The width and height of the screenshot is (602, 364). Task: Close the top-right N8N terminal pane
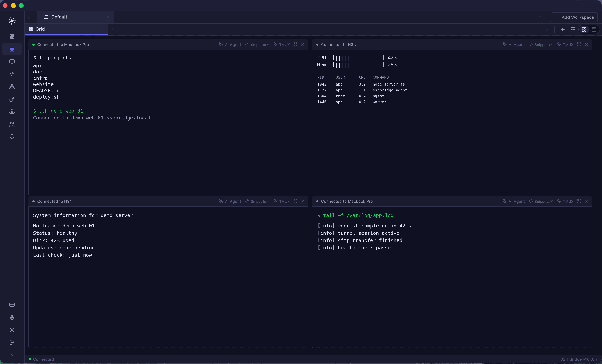pyautogui.click(x=586, y=44)
